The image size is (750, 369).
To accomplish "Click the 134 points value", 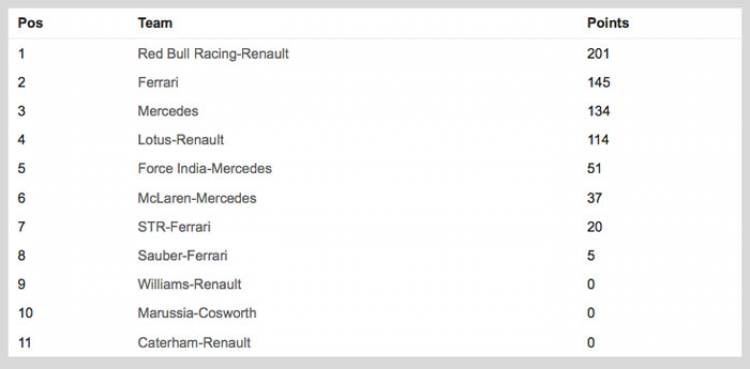I will 598,111.
